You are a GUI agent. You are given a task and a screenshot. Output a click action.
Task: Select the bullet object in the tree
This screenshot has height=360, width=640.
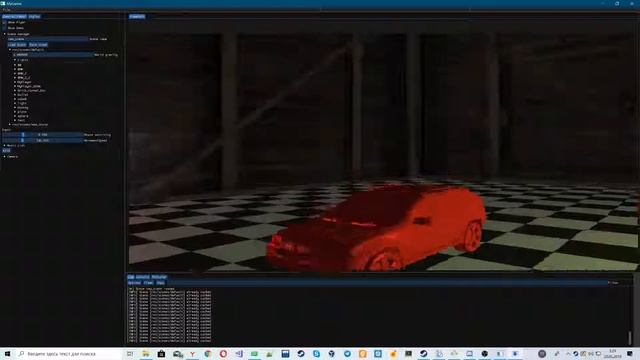pos(23,95)
